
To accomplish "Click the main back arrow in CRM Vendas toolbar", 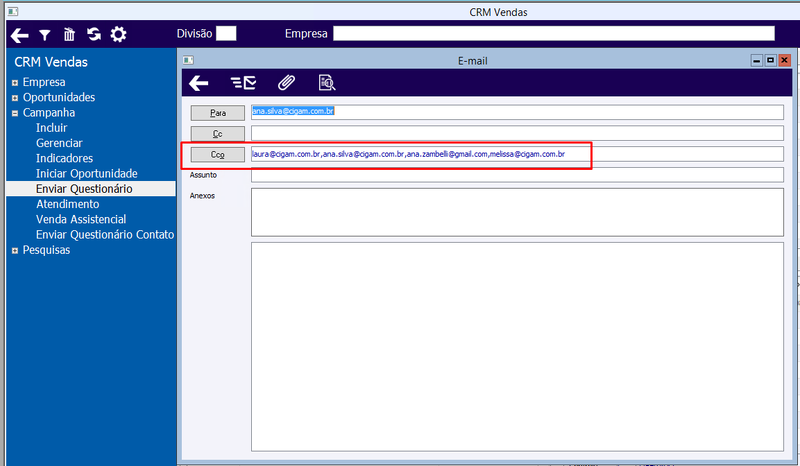I will click(19, 35).
